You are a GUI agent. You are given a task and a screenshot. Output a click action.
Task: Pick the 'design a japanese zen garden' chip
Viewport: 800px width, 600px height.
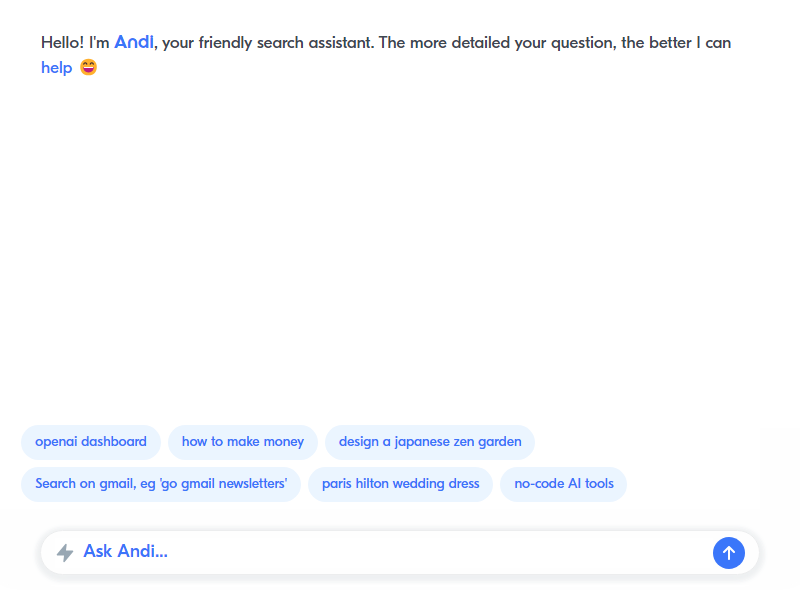coord(430,442)
